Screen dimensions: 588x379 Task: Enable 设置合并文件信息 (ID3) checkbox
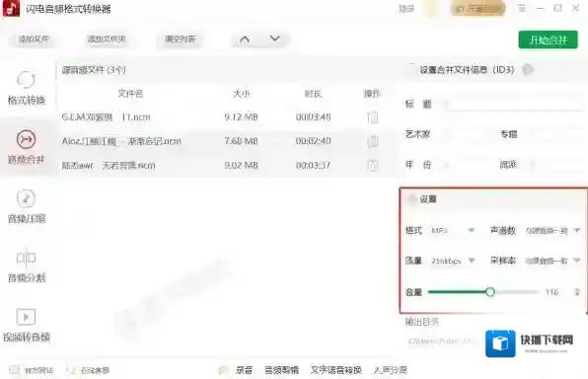[411, 69]
